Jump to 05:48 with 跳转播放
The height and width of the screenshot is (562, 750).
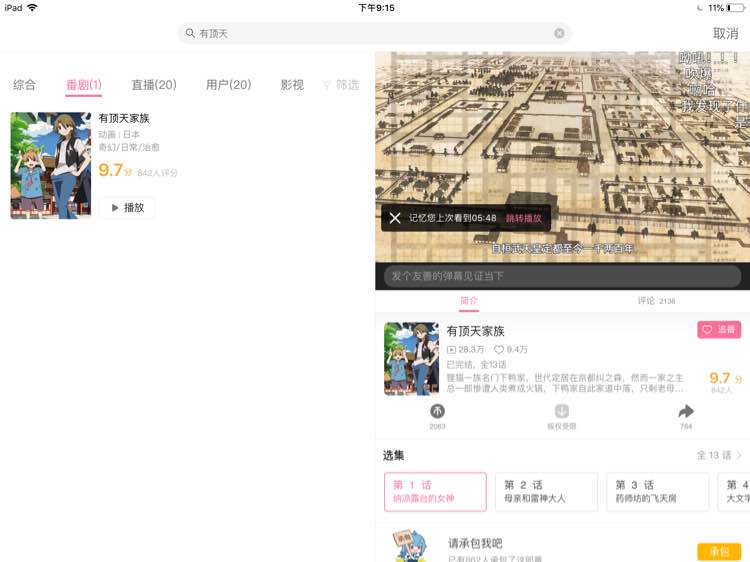pyautogui.click(x=523, y=218)
